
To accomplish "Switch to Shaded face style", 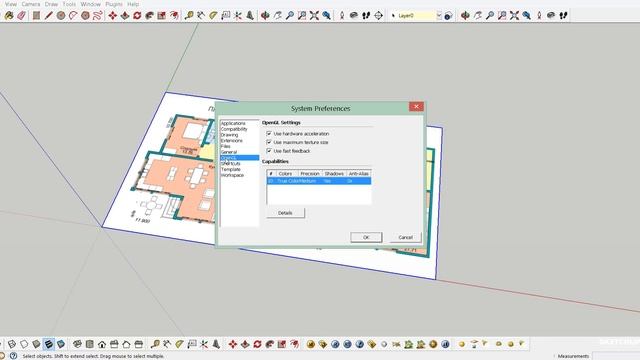I will coord(36,344).
